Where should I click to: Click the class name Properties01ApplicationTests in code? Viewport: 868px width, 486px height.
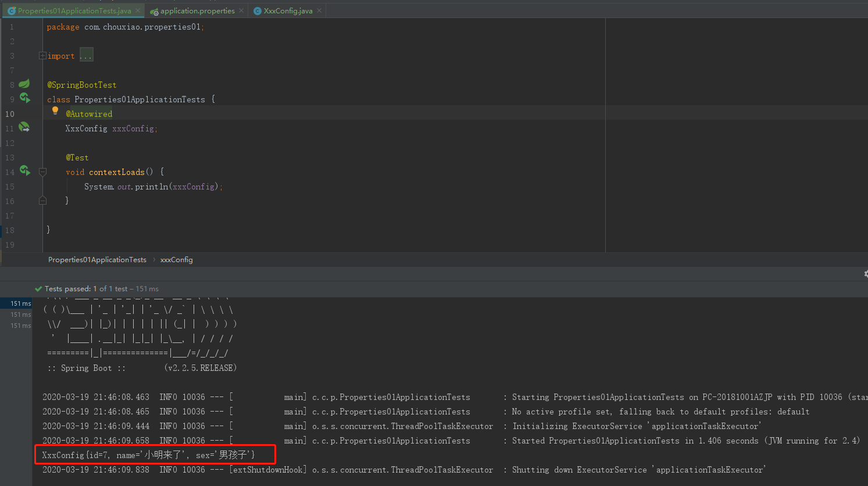pyautogui.click(x=140, y=99)
